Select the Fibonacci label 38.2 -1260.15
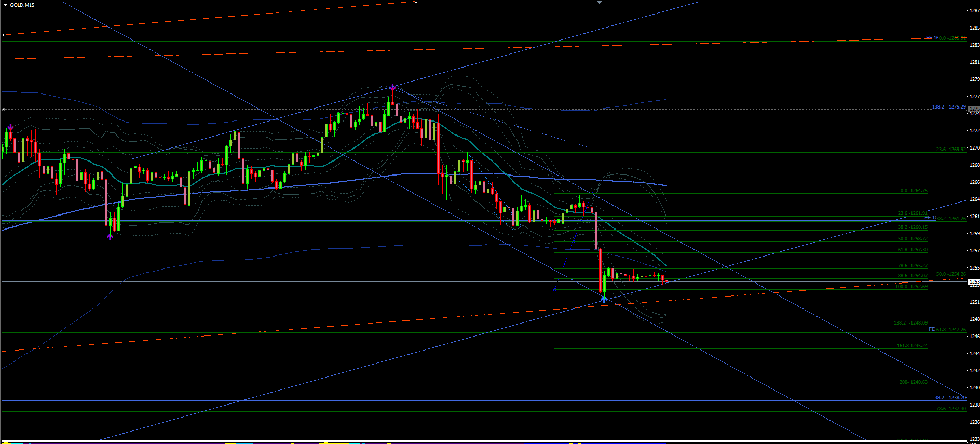The image size is (980, 444). coord(913,227)
